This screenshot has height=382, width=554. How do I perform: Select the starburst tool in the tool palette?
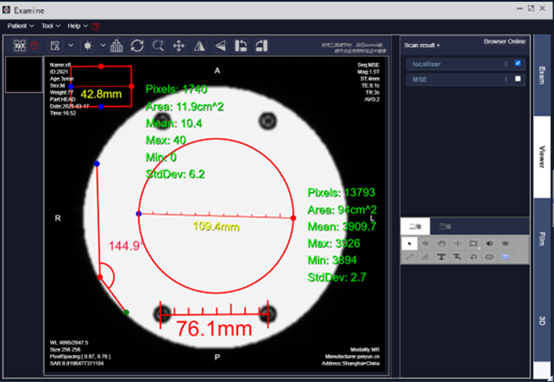tap(505, 243)
